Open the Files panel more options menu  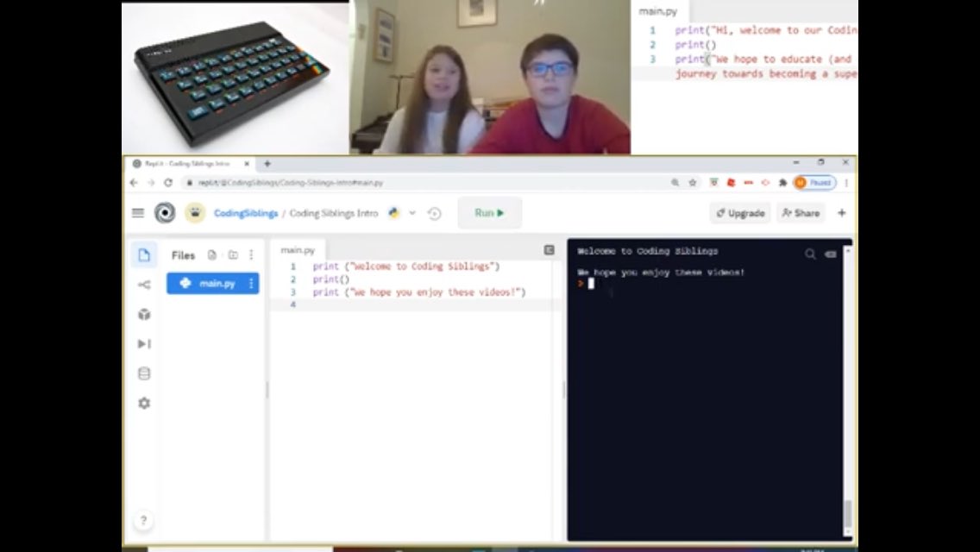[x=251, y=255]
